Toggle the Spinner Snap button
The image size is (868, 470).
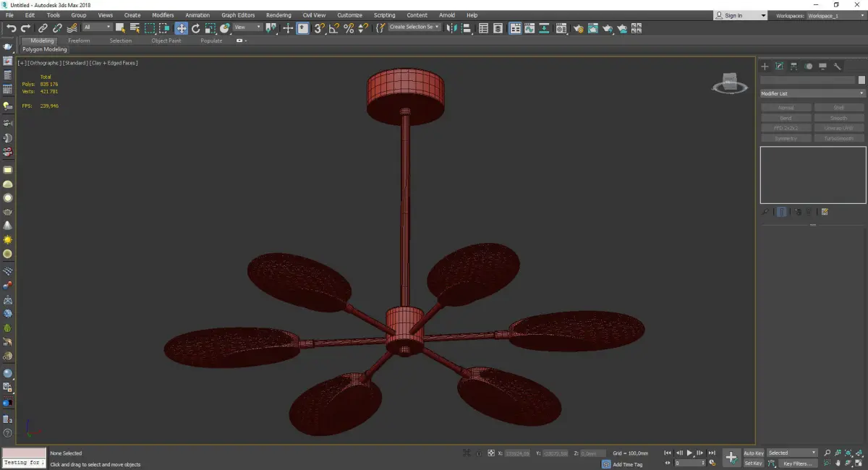363,28
